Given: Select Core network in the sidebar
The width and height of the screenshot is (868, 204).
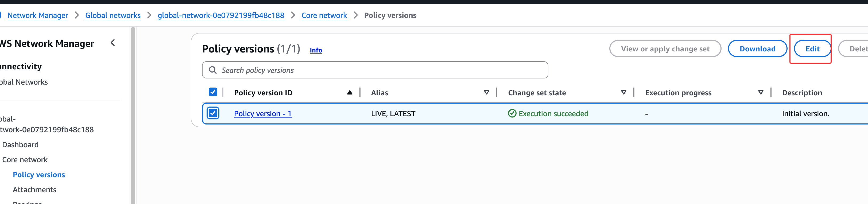Looking at the screenshot, I should pyautogui.click(x=25, y=159).
